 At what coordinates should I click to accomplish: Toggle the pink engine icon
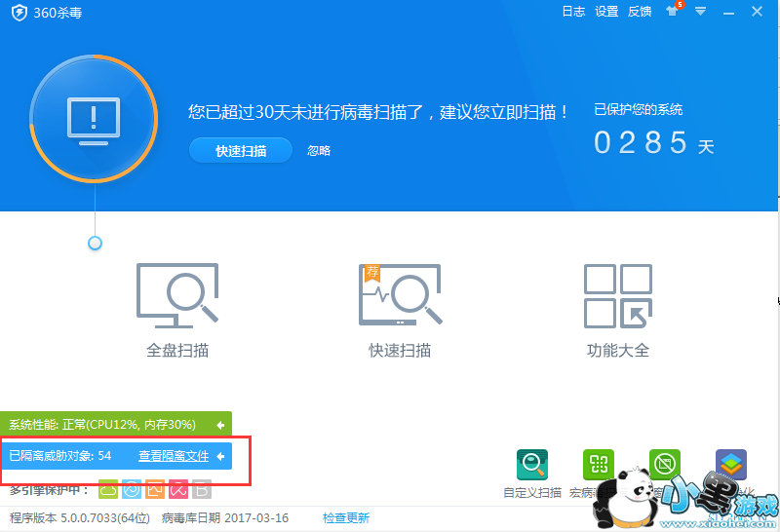click(178, 490)
